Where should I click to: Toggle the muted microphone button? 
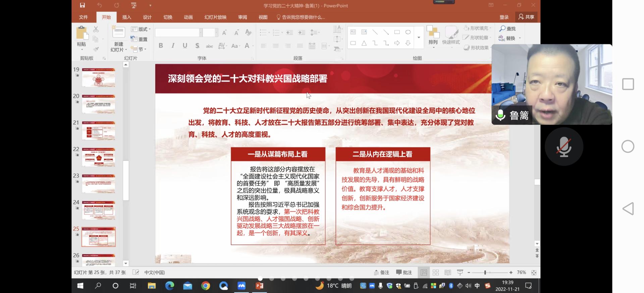tap(564, 147)
